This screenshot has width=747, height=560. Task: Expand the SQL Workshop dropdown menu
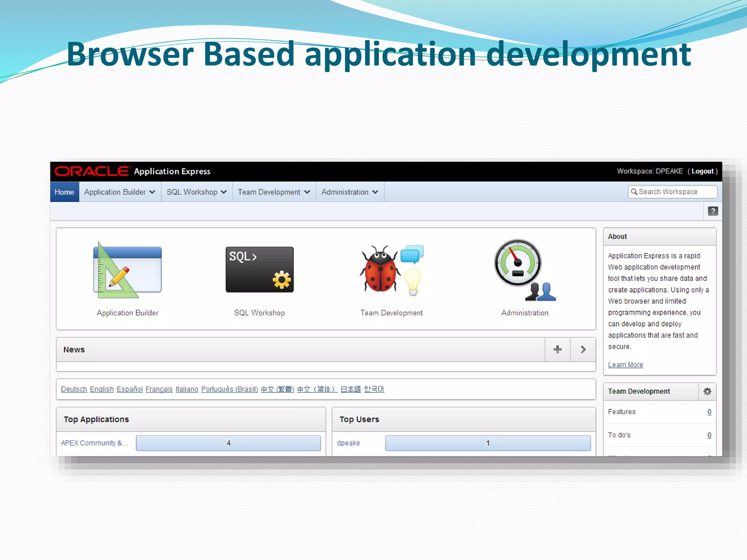[x=224, y=192]
